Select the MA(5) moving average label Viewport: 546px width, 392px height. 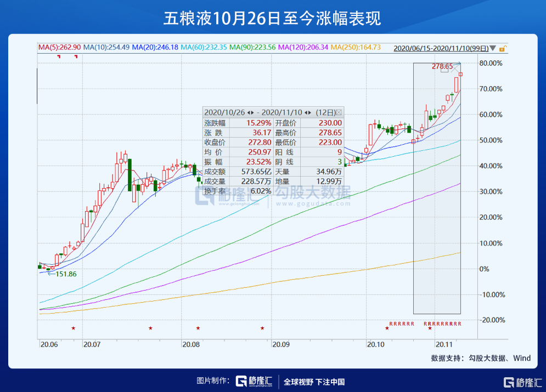click(x=59, y=48)
